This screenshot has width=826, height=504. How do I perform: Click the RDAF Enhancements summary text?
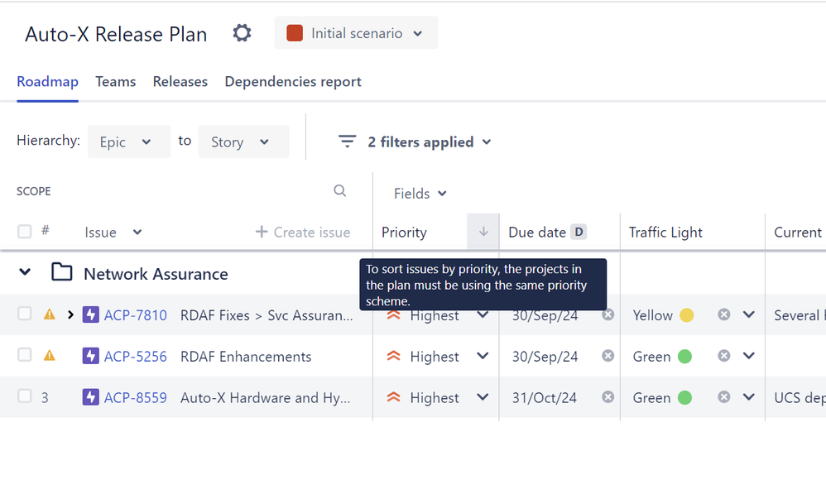[x=246, y=357]
